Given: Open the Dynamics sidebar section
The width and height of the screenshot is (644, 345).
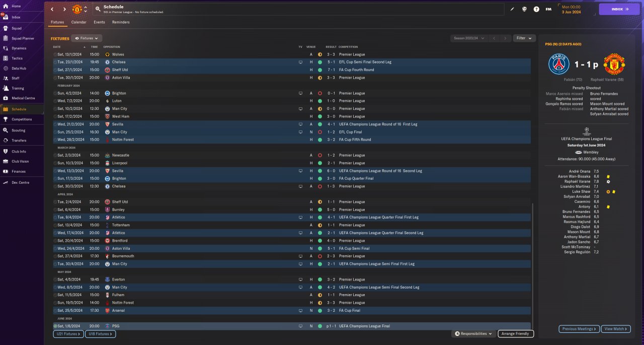Looking at the screenshot, I should [x=22, y=48].
